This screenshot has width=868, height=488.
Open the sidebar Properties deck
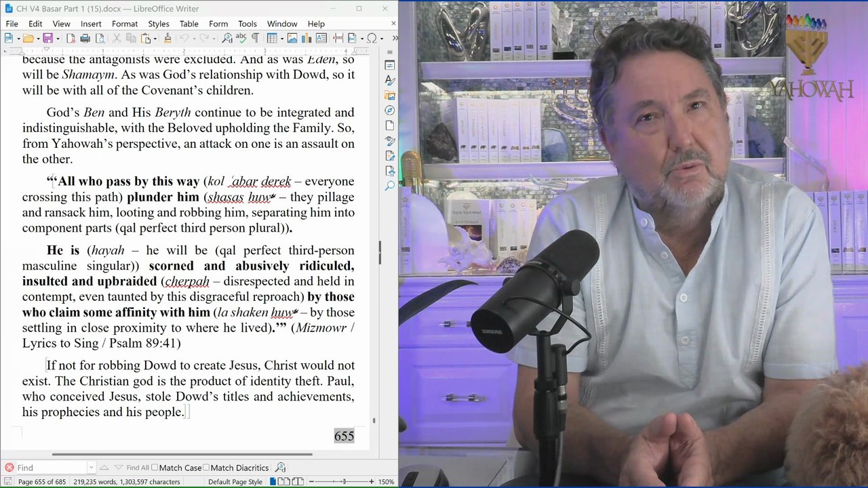pos(390,65)
